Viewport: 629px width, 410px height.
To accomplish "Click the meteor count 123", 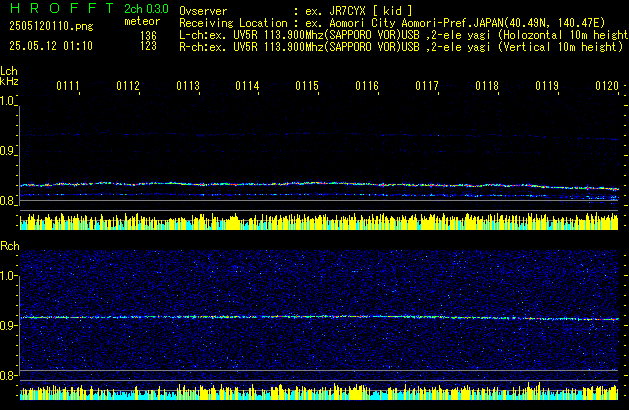I will [148, 46].
